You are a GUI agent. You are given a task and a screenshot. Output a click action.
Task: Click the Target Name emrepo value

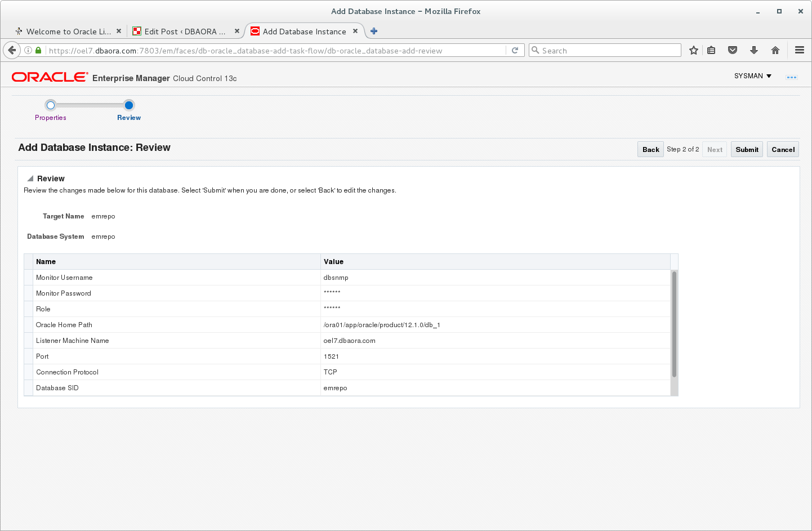coord(103,216)
